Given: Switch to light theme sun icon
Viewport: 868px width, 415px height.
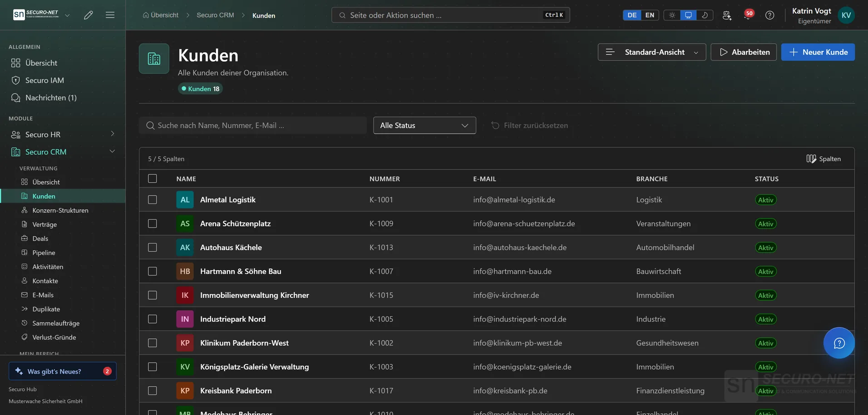Looking at the screenshot, I should point(672,15).
